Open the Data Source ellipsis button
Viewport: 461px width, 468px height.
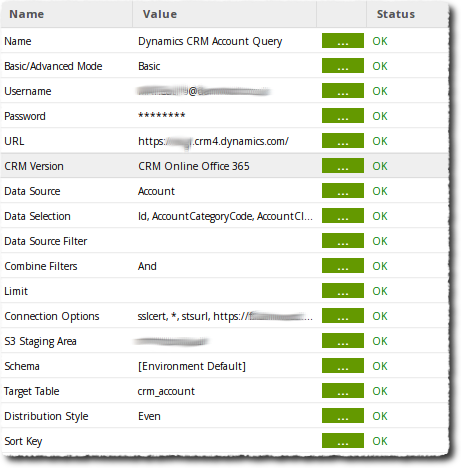coord(343,191)
